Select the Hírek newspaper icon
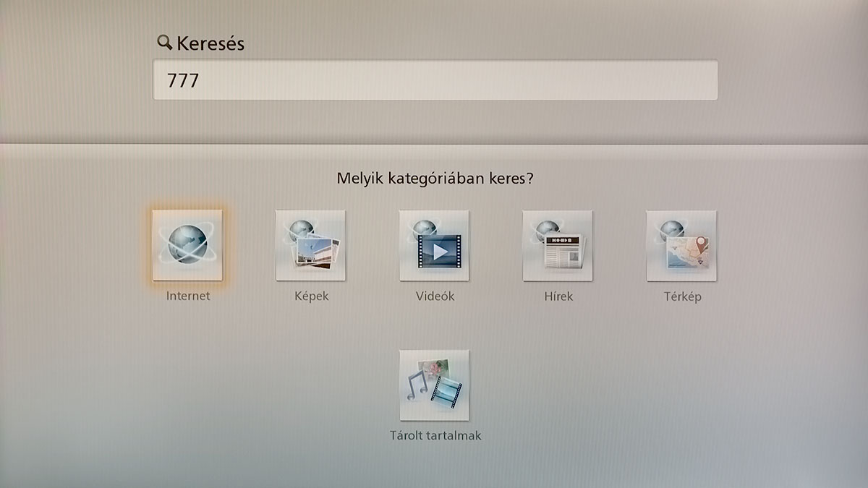868x488 pixels. click(558, 245)
